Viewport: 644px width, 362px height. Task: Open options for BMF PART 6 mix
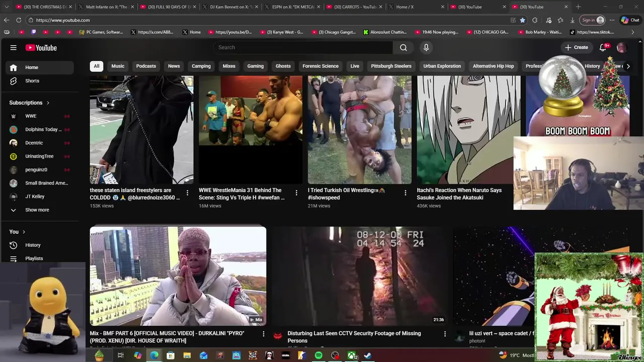263,334
